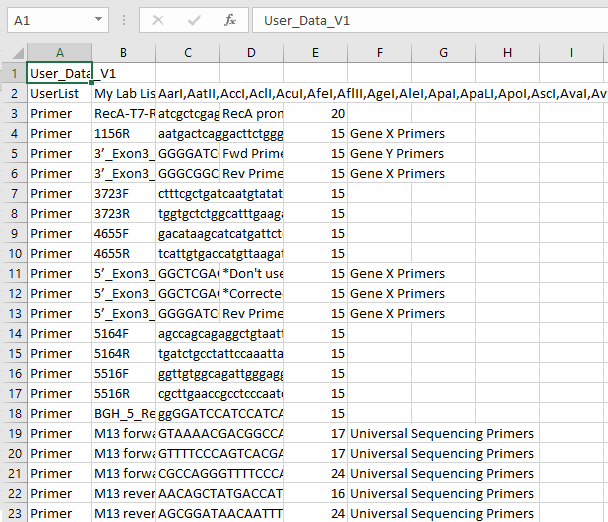Select column G header
Viewport: 608px width, 522px height.
[443, 52]
